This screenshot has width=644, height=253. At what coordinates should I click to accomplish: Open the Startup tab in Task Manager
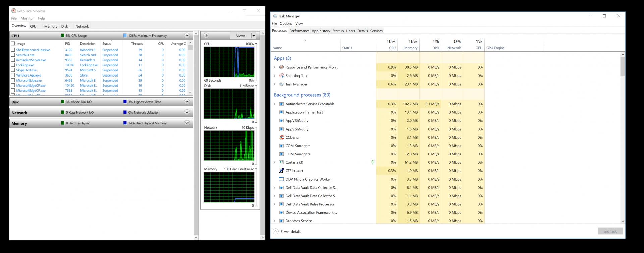(338, 31)
